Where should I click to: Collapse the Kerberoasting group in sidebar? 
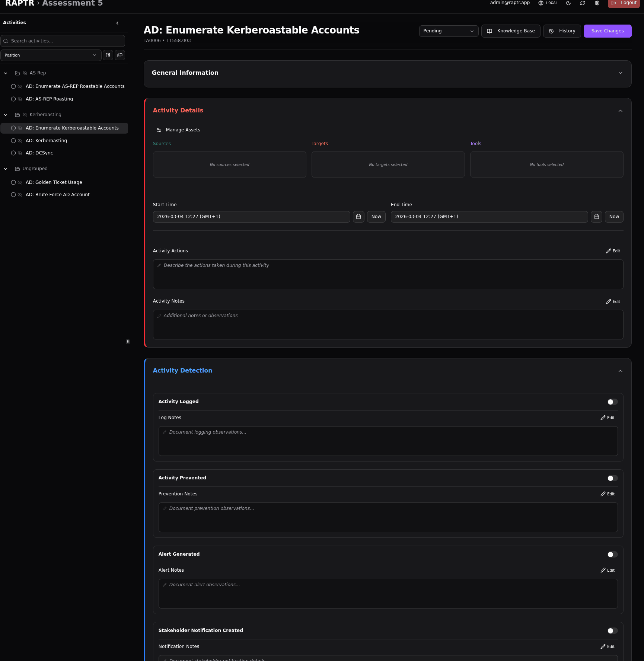click(x=6, y=115)
